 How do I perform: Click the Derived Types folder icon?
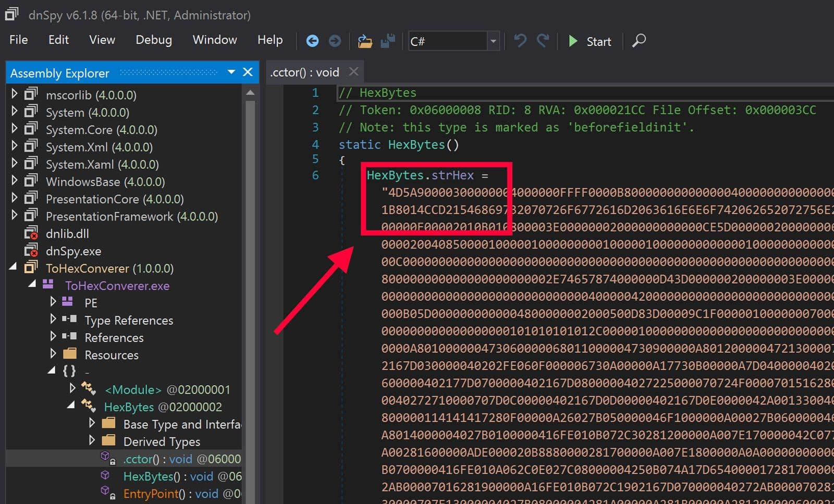click(108, 440)
